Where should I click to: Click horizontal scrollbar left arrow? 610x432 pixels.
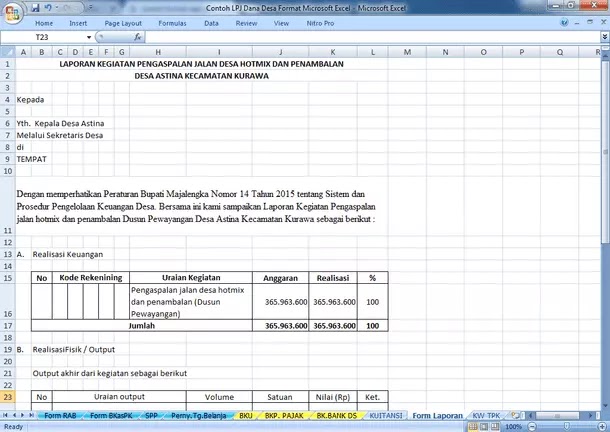pyautogui.click(x=530, y=416)
